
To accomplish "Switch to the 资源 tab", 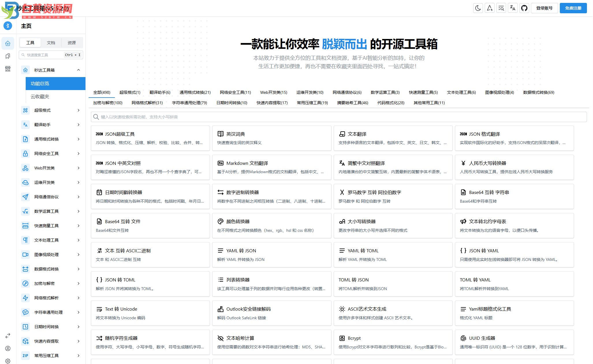I will click(x=72, y=43).
